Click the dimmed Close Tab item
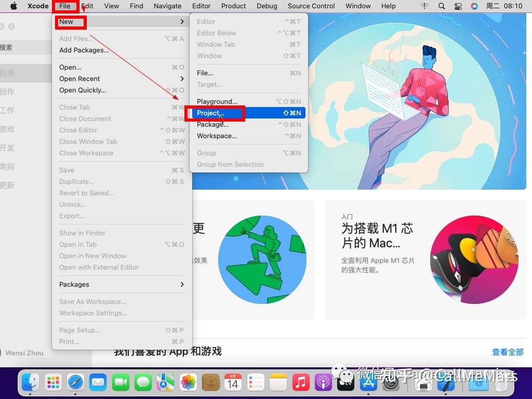The width and height of the screenshot is (532, 399). click(x=122, y=107)
